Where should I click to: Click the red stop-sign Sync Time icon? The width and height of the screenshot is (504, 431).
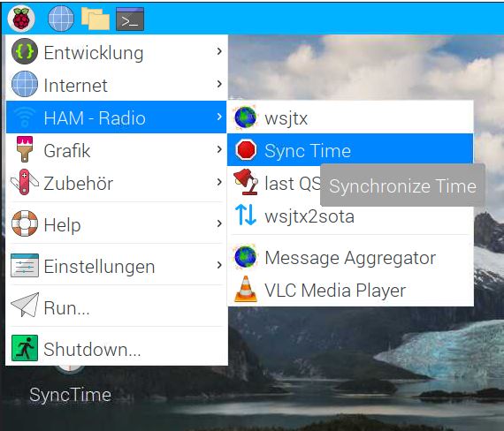tap(246, 149)
